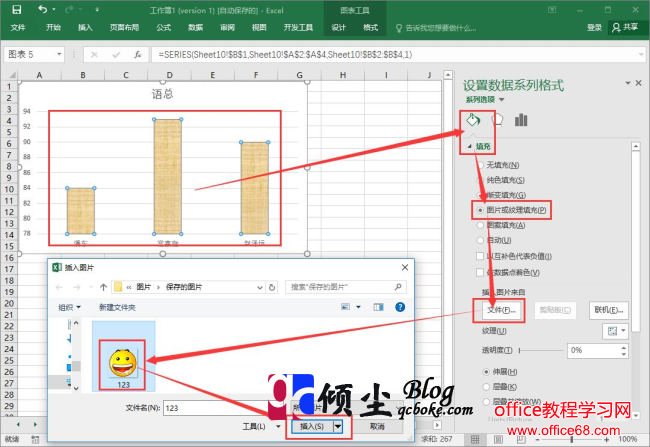This screenshot has height=447, width=650.
Task: Click the search magnifier in dialog
Action: point(398,287)
